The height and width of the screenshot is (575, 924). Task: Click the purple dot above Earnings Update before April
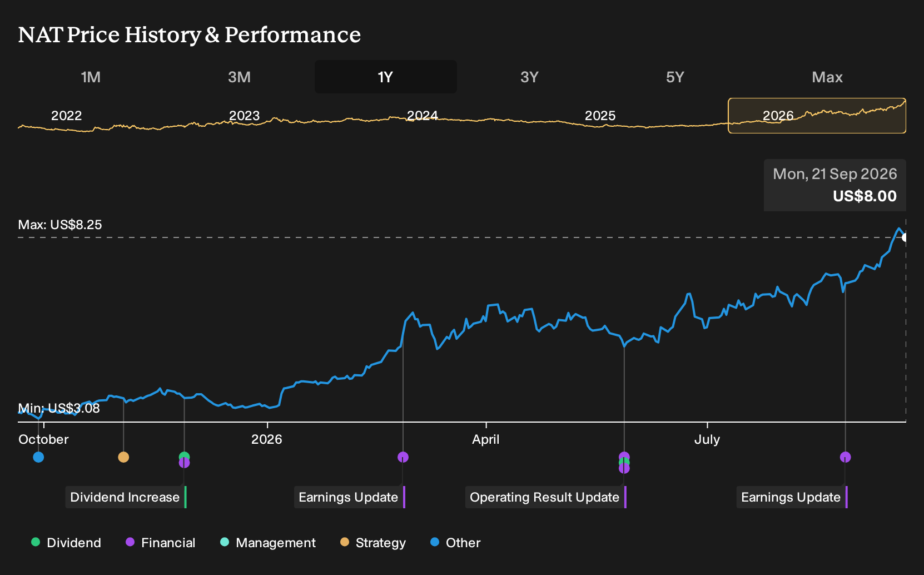tap(403, 457)
